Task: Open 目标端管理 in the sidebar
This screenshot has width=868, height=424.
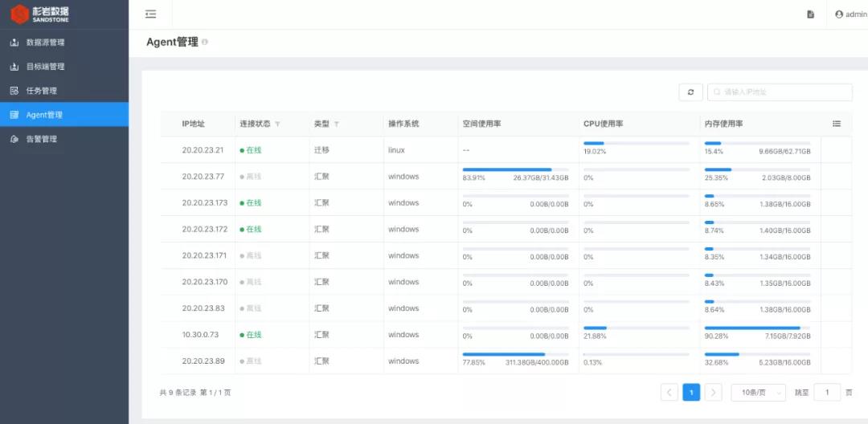Action: (x=64, y=67)
